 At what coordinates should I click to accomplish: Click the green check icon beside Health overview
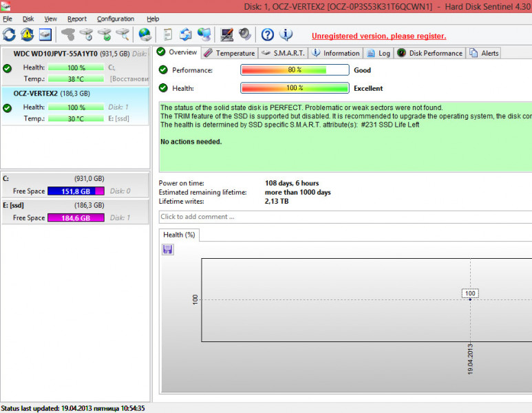pyautogui.click(x=163, y=88)
